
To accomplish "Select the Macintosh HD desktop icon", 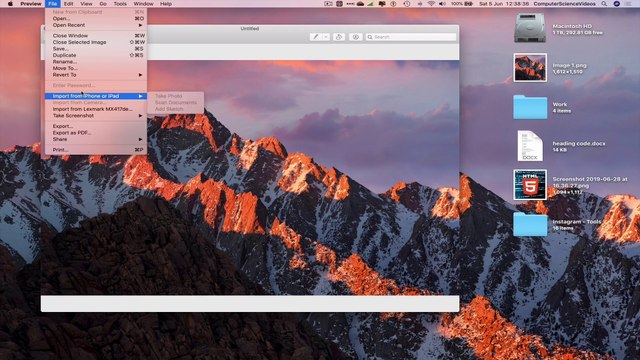I will (530, 28).
